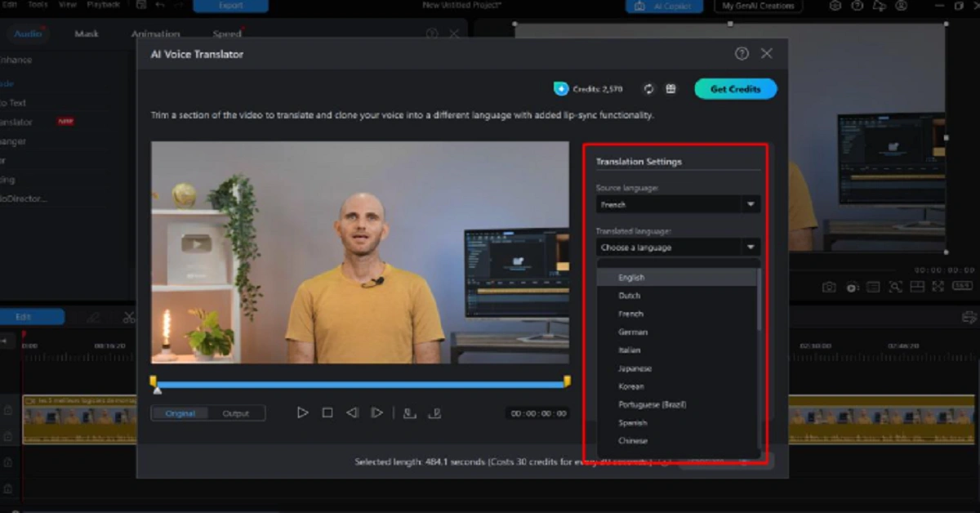Click the right yellow trim handle
The width and height of the screenshot is (980, 513).
tap(567, 381)
